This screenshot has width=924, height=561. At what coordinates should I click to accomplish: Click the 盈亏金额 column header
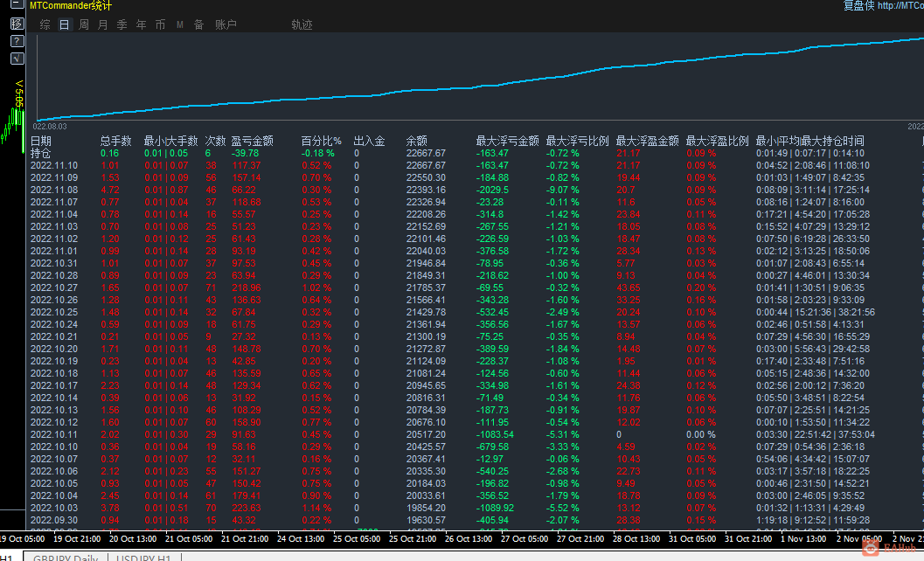(252, 141)
